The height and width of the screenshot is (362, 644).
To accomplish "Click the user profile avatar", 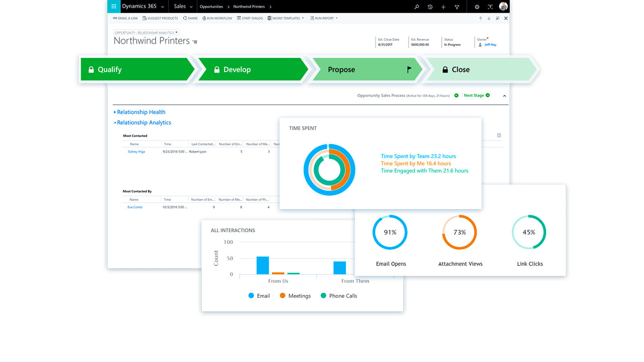I will (503, 6).
